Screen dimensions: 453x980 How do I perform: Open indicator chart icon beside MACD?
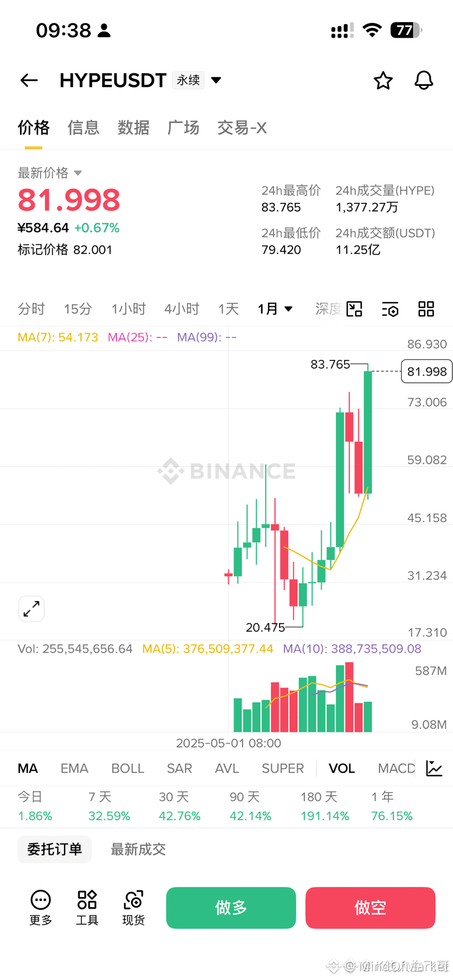point(434,768)
